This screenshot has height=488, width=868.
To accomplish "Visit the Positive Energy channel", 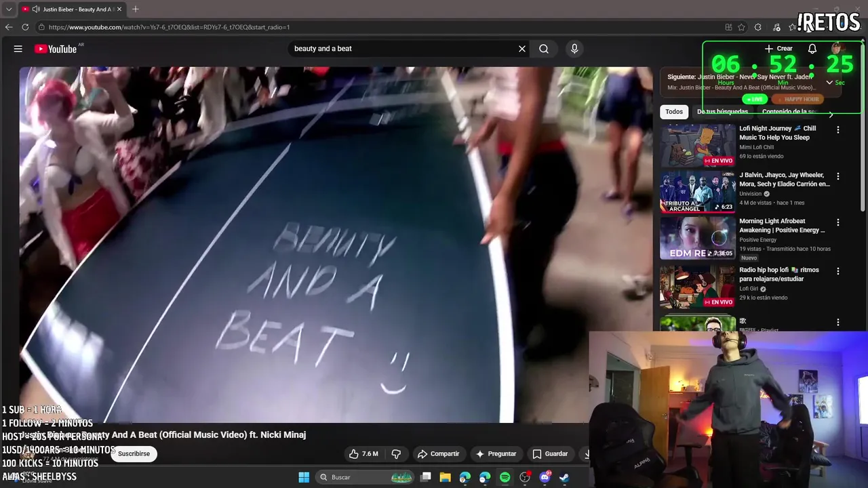I will click(x=758, y=240).
